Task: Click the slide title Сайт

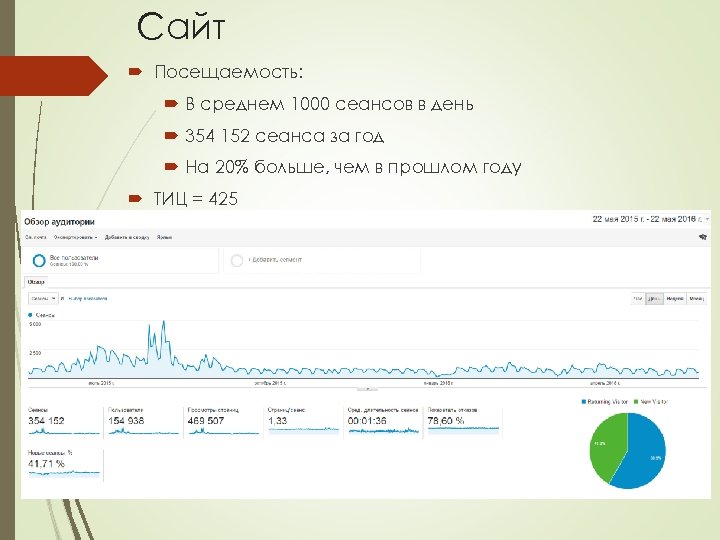Action: (x=181, y=27)
